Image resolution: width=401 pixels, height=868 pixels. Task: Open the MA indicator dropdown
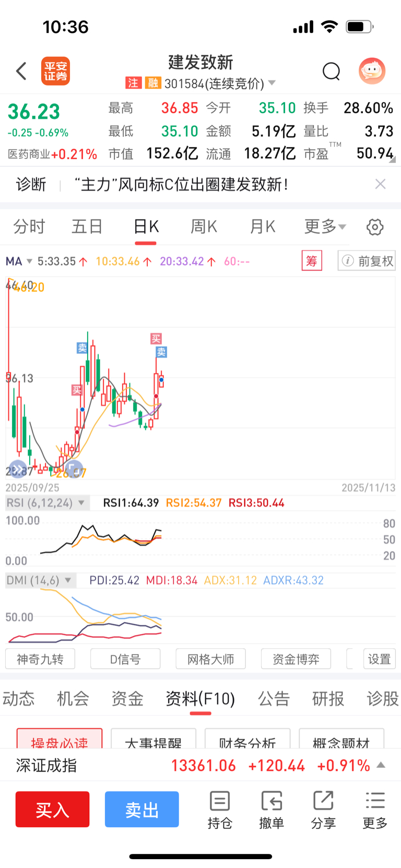click(x=19, y=261)
